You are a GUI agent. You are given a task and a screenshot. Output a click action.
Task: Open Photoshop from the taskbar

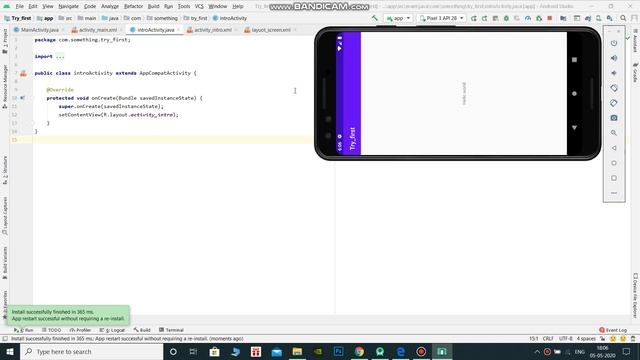338,351
